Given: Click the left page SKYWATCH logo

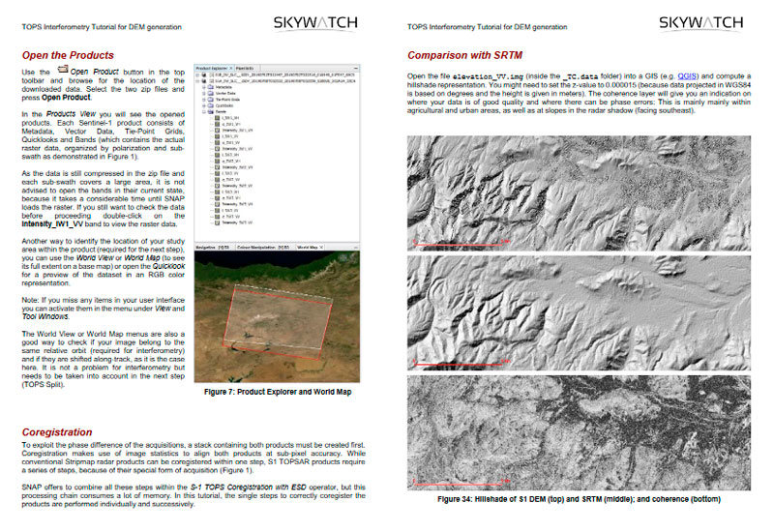Looking at the screenshot, I should [315, 22].
